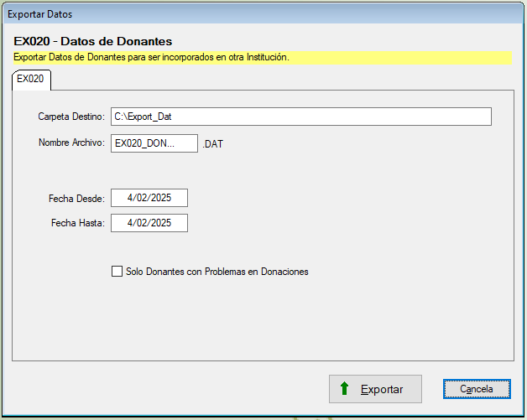Click the EX020 - Datos de Donantes heading

pos(93,41)
